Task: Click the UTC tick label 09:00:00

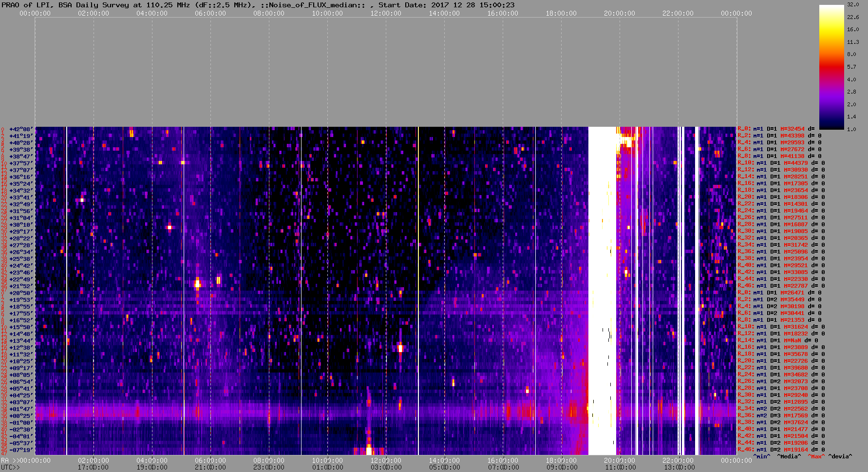Action: tap(561, 467)
